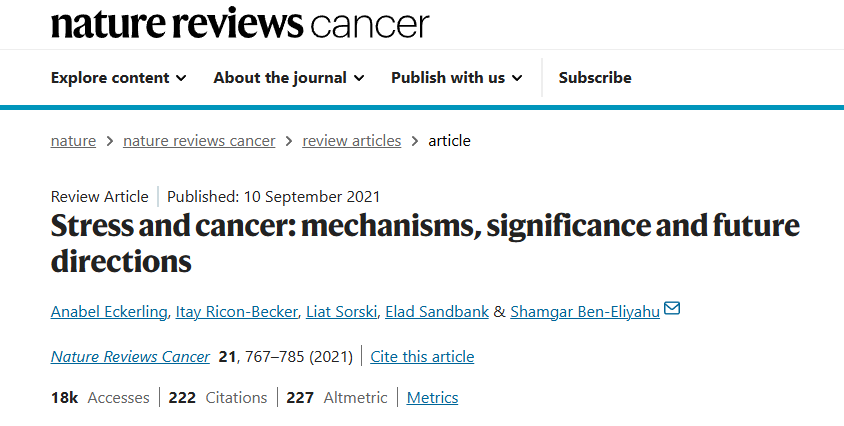Go to the nature breadcrumb link
This screenshot has width=844, height=426.
click(73, 141)
